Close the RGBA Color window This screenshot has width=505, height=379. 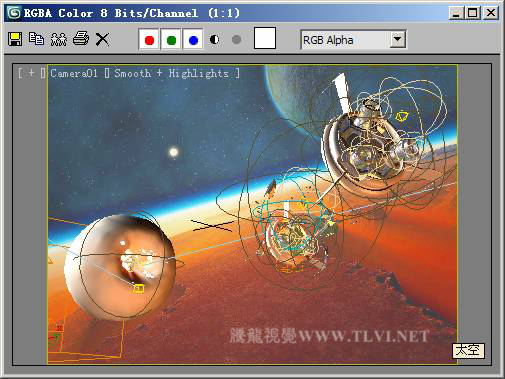point(491,13)
